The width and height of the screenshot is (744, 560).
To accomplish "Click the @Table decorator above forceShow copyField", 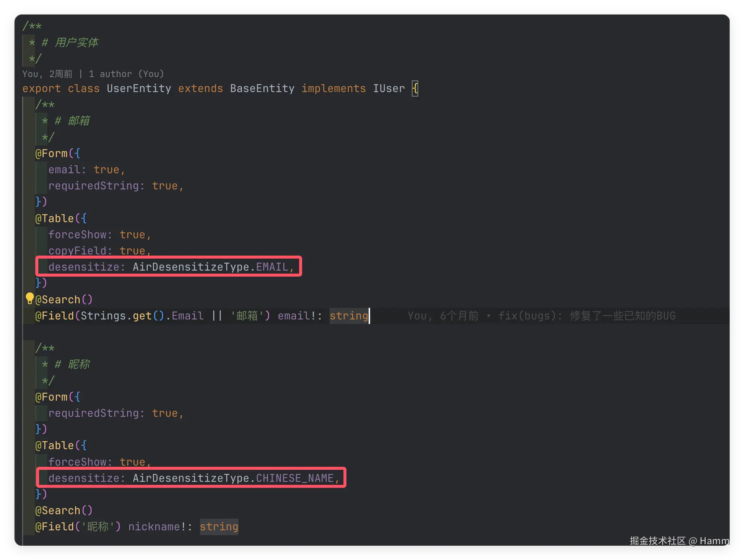I will pos(54,218).
